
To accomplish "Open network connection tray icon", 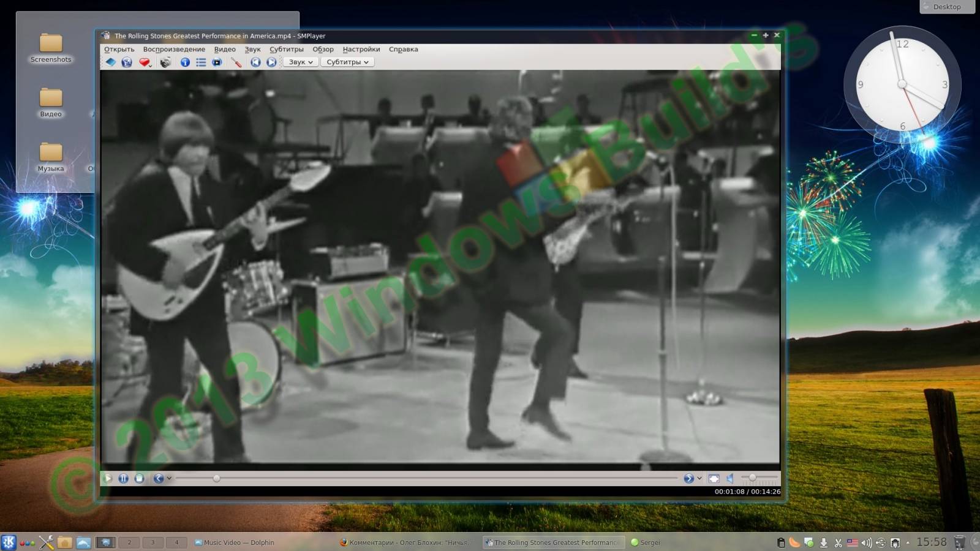I will click(881, 542).
